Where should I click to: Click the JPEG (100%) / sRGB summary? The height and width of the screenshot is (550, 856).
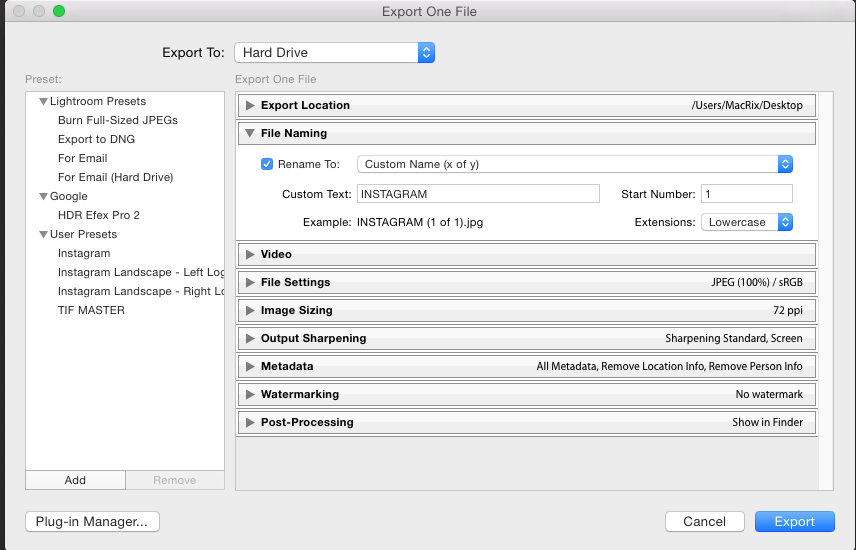pos(757,282)
